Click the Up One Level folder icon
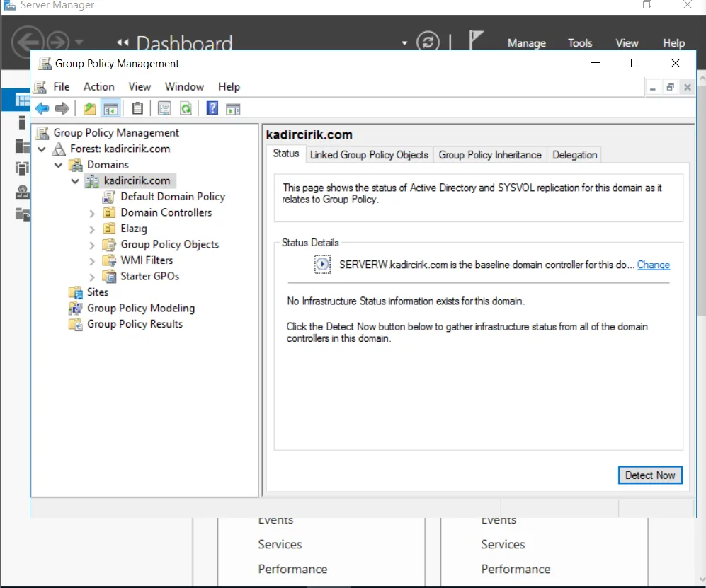The width and height of the screenshot is (706, 588). (90, 108)
